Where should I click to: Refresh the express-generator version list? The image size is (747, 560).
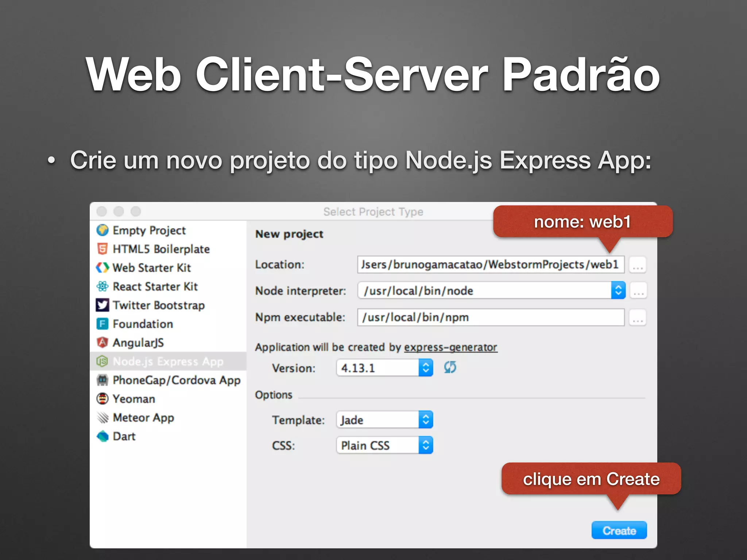450,367
